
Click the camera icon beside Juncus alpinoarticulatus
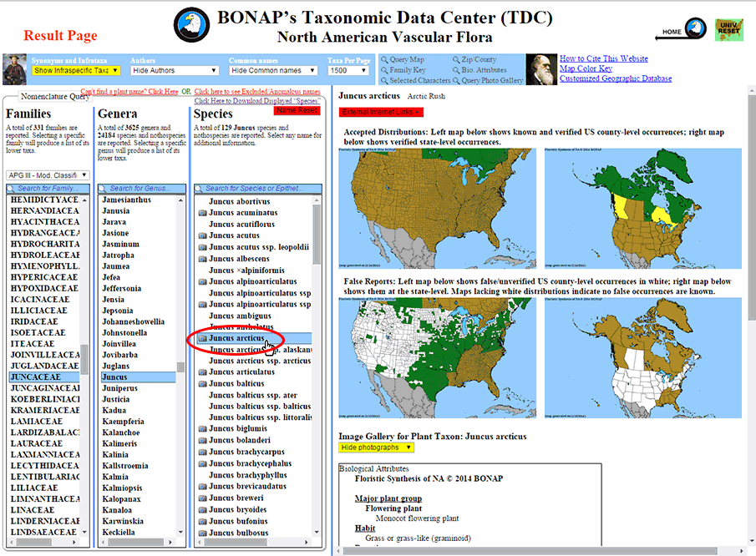click(x=203, y=281)
